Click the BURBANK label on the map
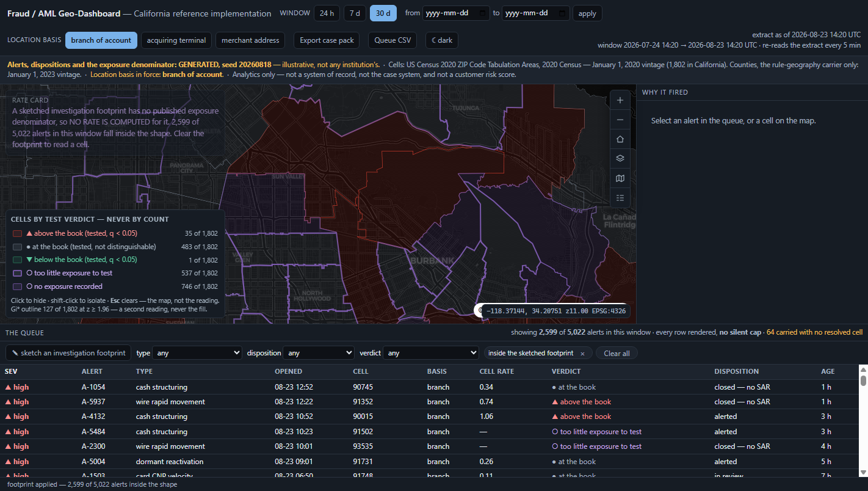Screen dimensions: 868x491 coord(432,261)
